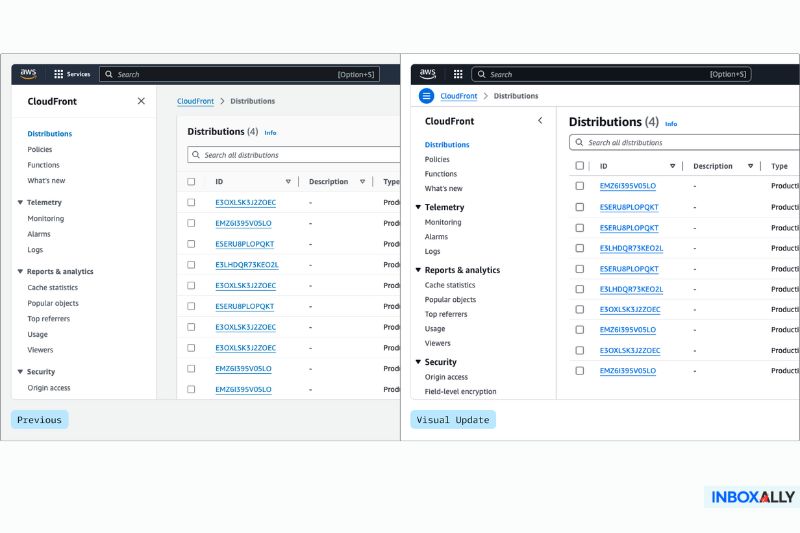Close the CloudFront sidebar with the X in the Previous console
This screenshot has height=533, width=800.
tap(141, 101)
